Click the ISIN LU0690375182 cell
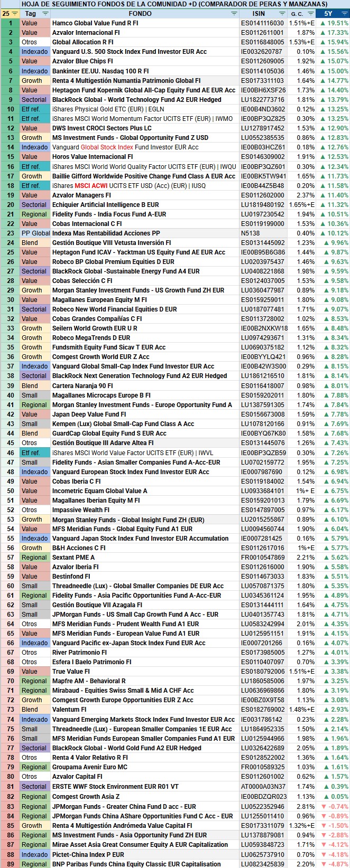The height and width of the screenshot is (868, 350). pos(263,347)
